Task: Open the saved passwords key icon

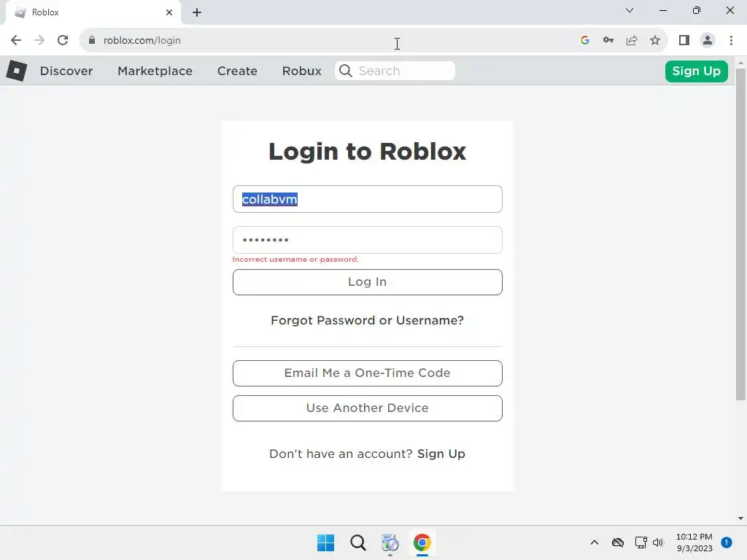Action: pos(608,40)
